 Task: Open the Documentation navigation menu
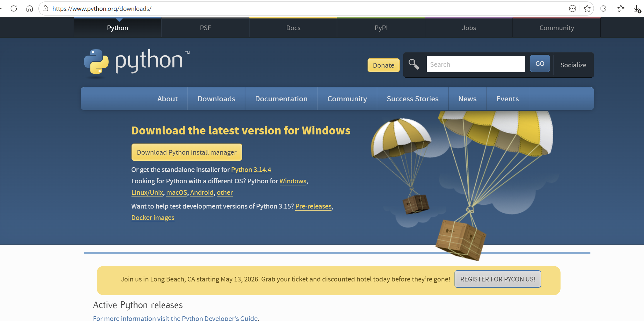(281, 99)
